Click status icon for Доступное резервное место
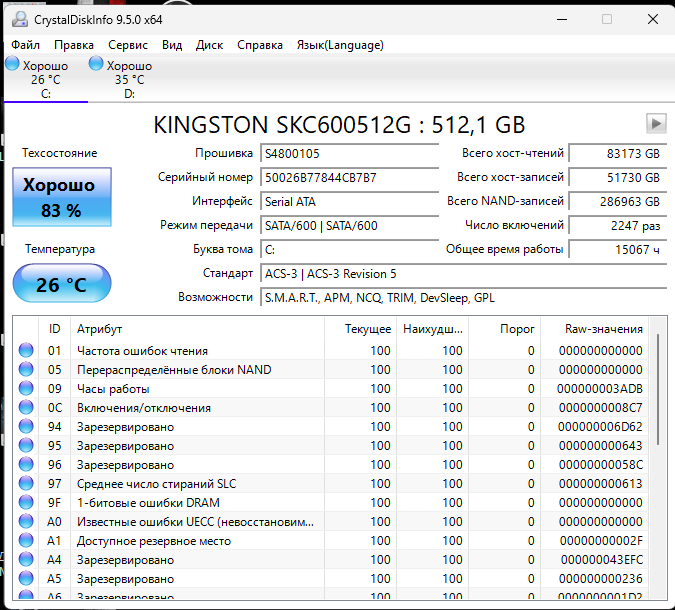 pyautogui.click(x=26, y=541)
